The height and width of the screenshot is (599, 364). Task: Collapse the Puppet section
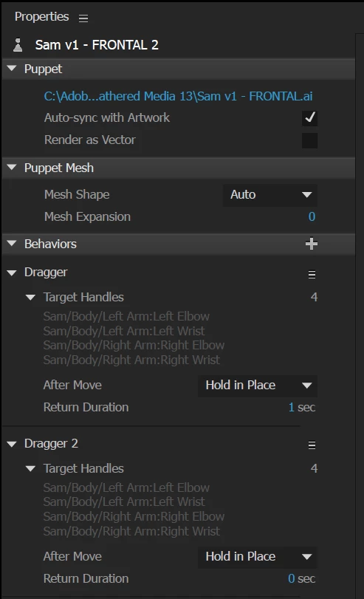pyautogui.click(x=12, y=69)
